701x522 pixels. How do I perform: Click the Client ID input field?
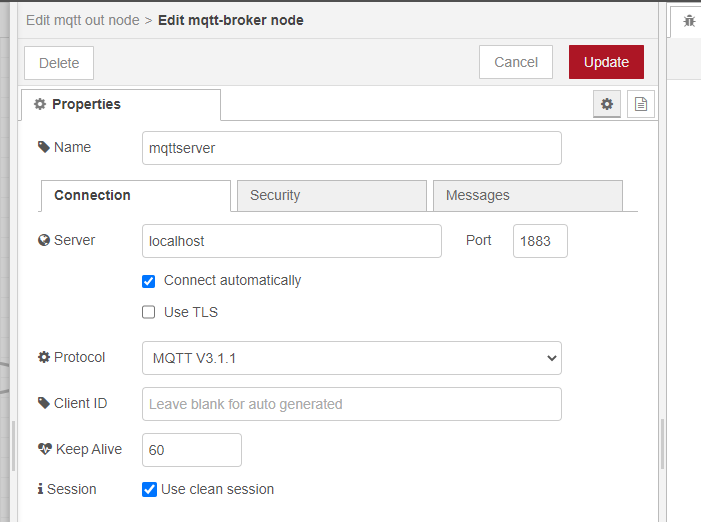(351, 404)
